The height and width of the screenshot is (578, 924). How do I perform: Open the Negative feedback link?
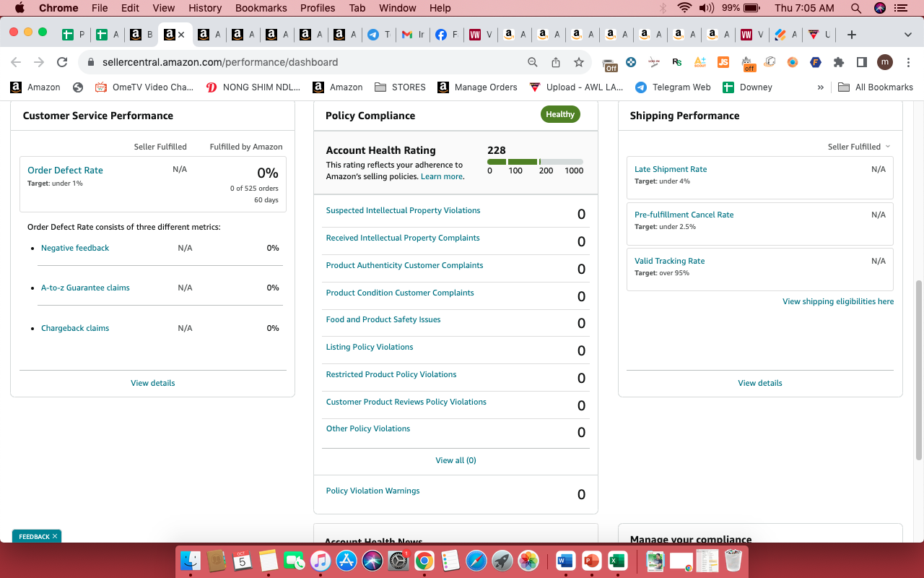(x=75, y=248)
